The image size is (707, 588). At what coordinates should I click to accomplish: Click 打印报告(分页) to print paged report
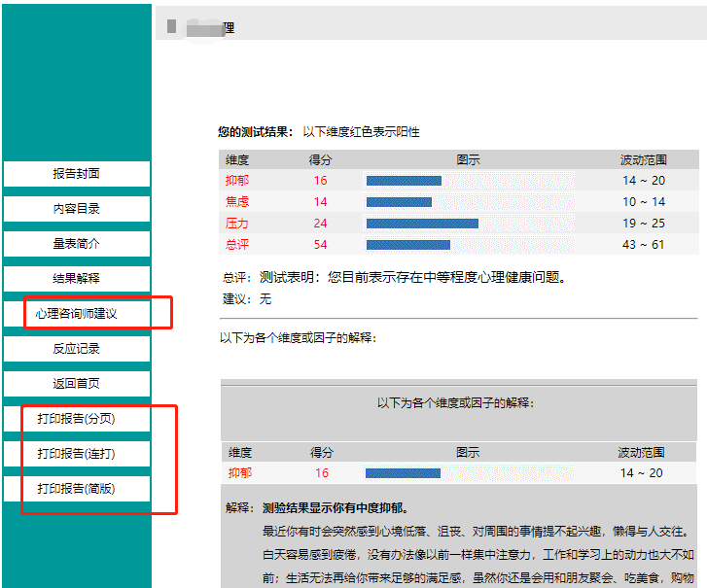tap(76, 419)
